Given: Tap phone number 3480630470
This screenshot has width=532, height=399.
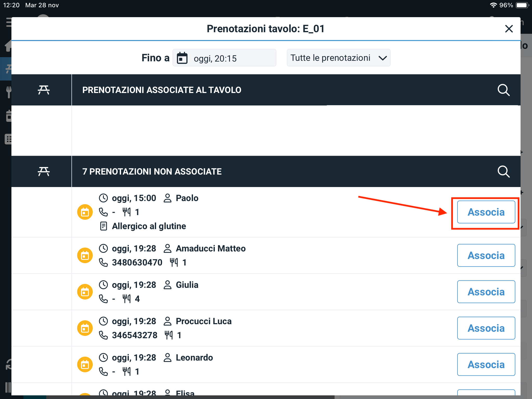Looking at the screenshot, I should [x=137, y=263].
